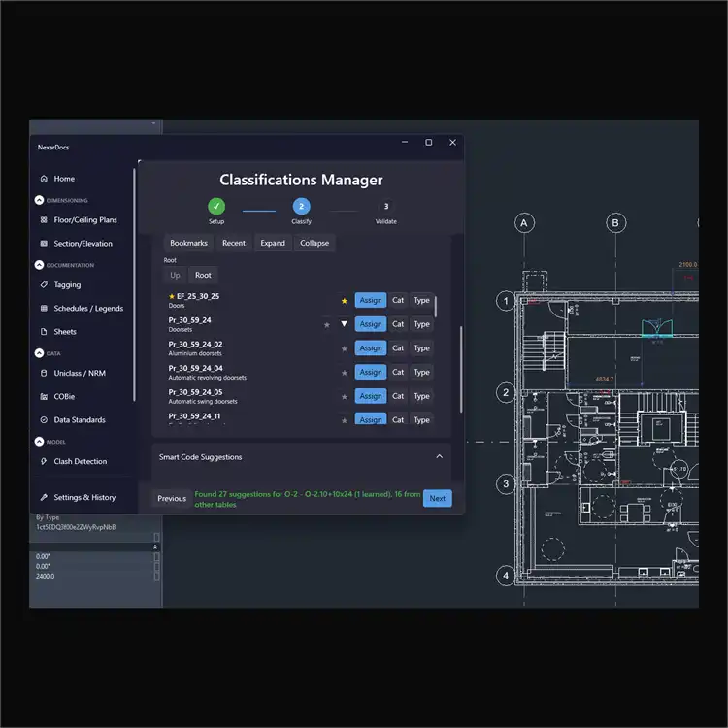Bookmark Pr_30_59_24 with its star
This screenshot has height=728, width=728.
coord(327,325)
